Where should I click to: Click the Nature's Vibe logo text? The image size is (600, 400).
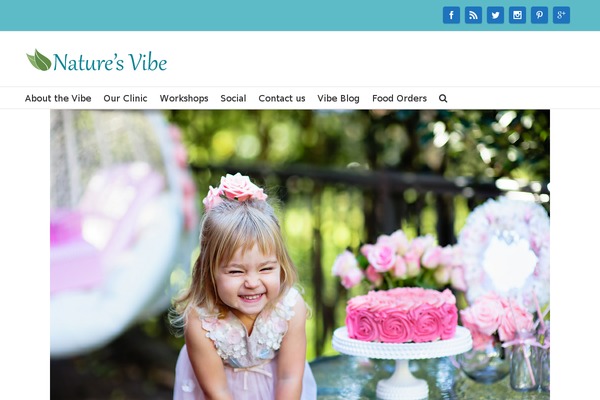(x=110, y=62)
